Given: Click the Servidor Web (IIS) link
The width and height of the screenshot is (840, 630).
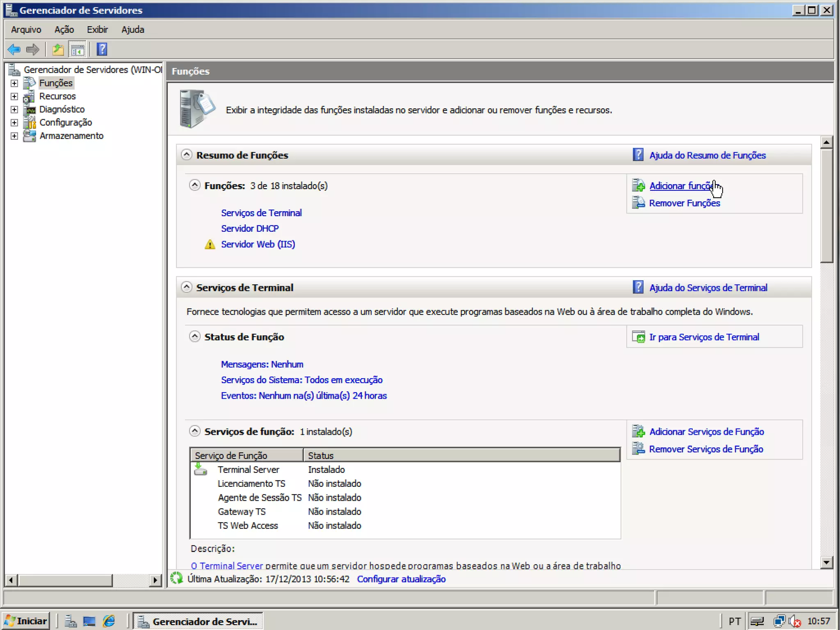Looking at the screenshot, I should (258, 244).
